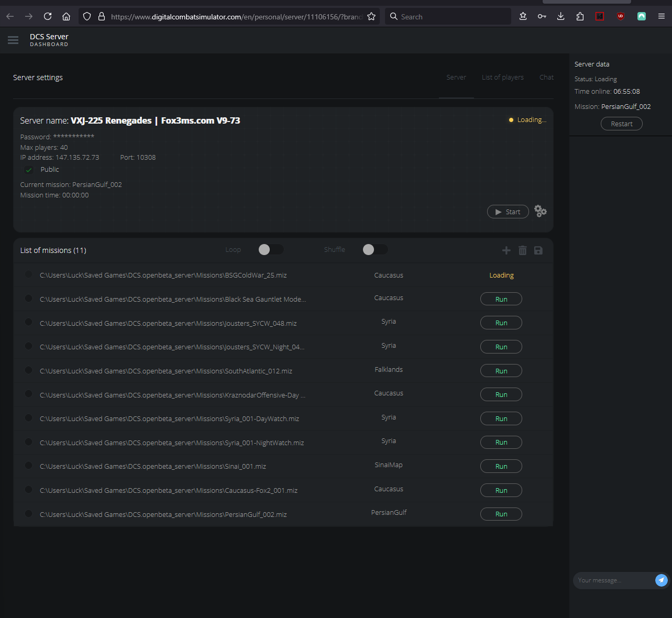
Task: Run the Caucasus-Fox2_001.miz mission
Action: 501,490
